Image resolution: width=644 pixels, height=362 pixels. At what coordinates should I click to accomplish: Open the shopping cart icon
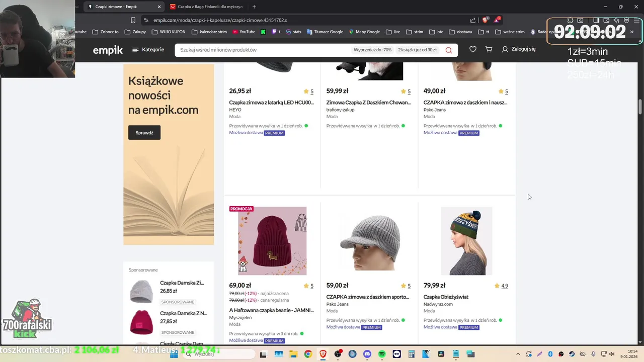[489, 49]
